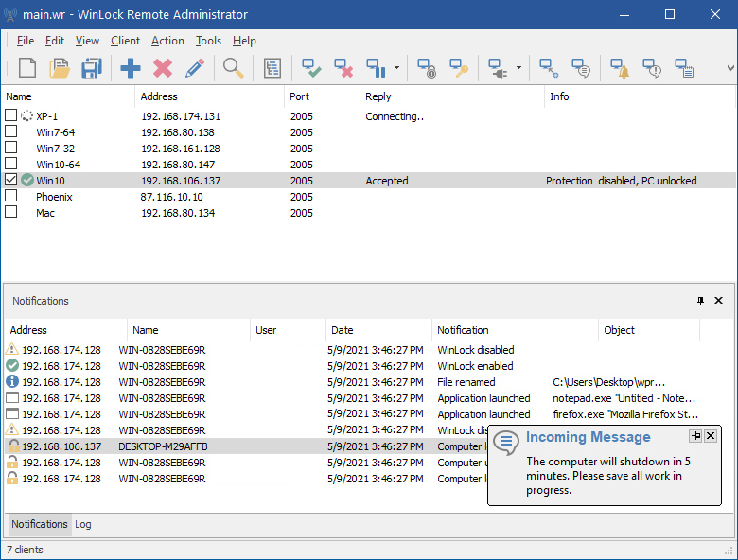The image size is (738, 560).
Task: Expand dropdown next to the plug monitor icon
Action: [x=518, y=68]
